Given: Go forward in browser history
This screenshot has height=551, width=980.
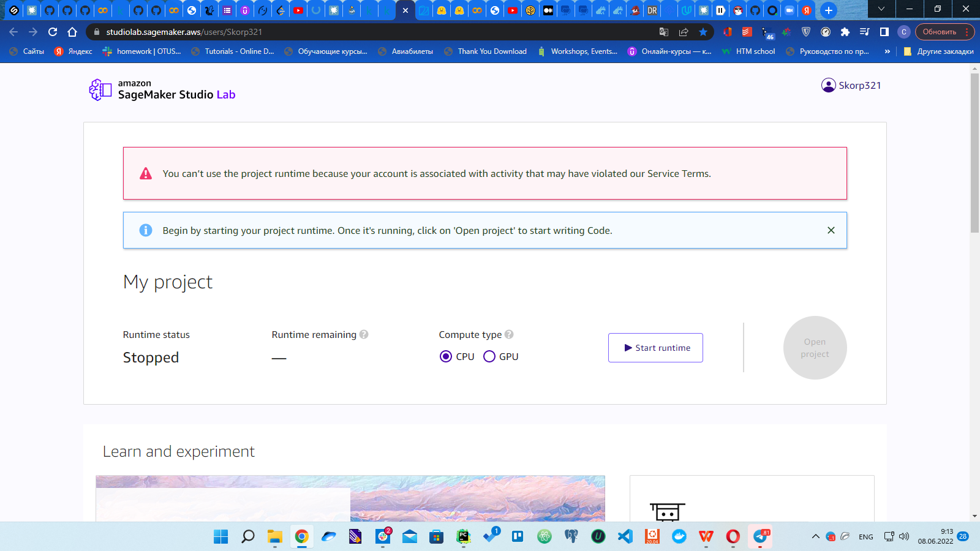Looking at the screenshot, I should coord(33,32).
